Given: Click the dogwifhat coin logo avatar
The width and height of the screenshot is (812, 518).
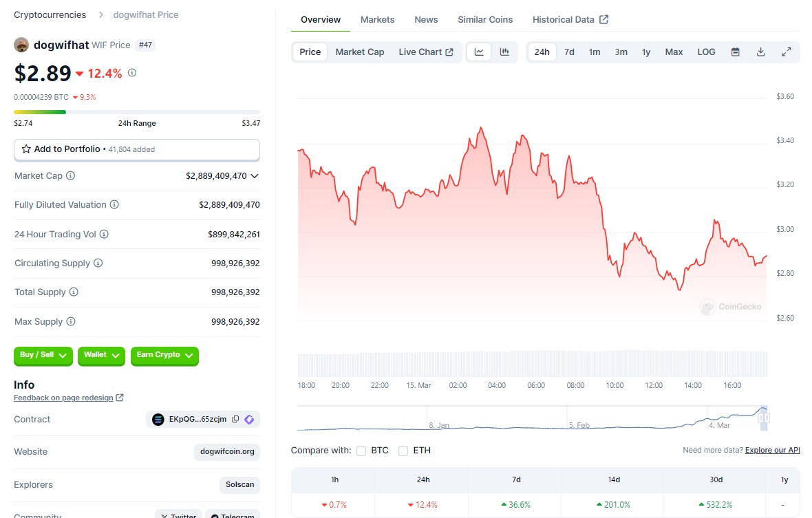Looking at the screenshot, I should click(21, 45).
